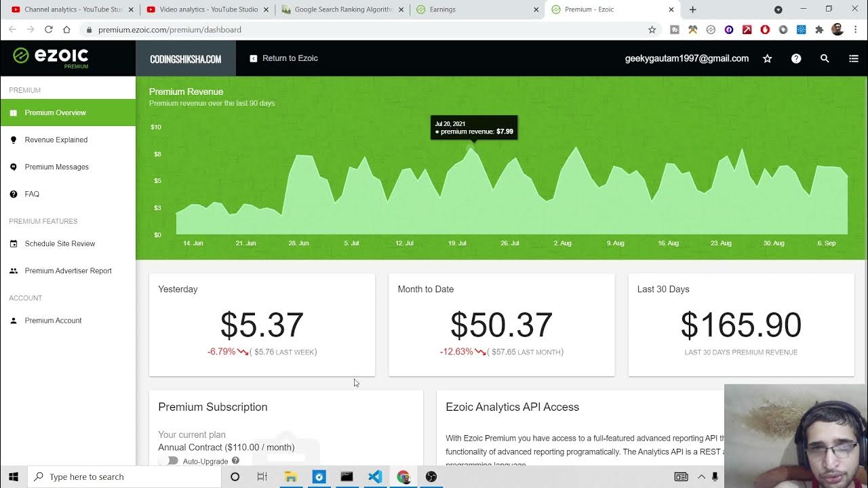The height and width of the screenshot is (488, 868).
Task: Open Schedule Site Review
Action: coord(60,243)
